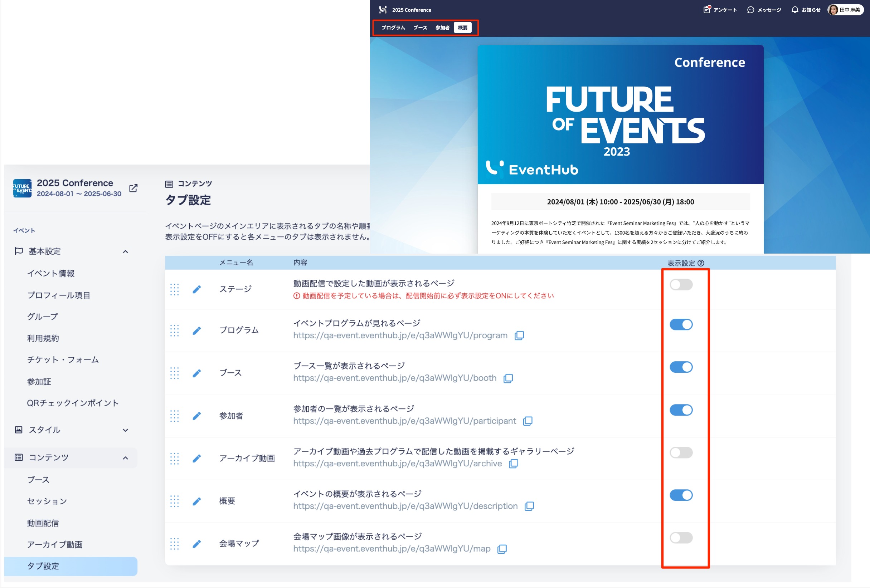Enable display toggle for アーカイブ動画

click(681, 452)
